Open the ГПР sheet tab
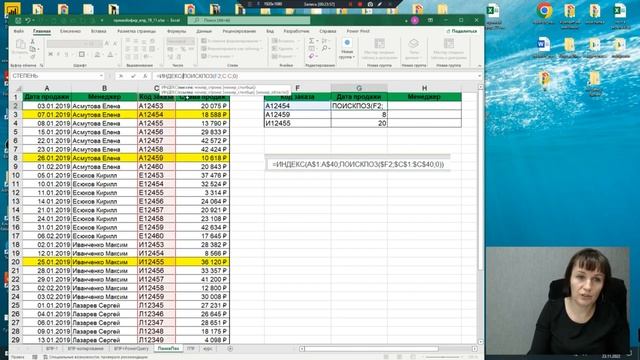The image size is (640, 360). click(x=190, y=349)
